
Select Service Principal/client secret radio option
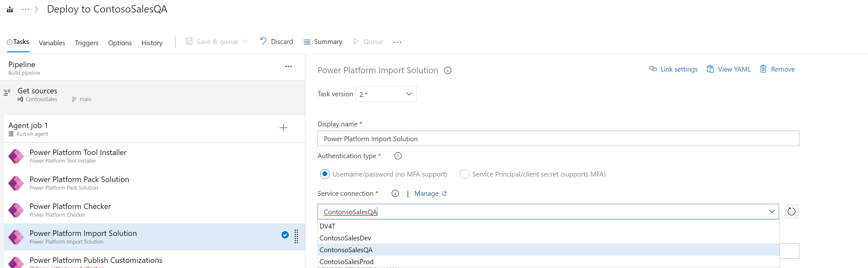pos(464,174)
